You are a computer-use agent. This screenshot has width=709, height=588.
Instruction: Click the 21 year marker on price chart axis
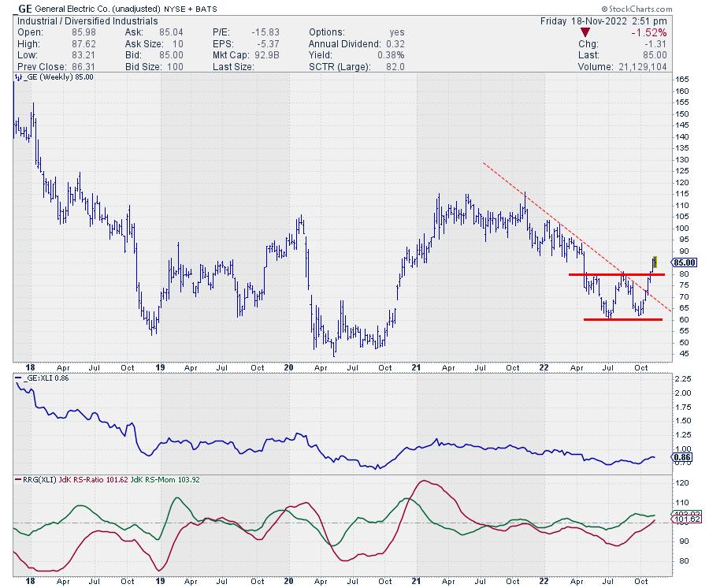point(417,367)
